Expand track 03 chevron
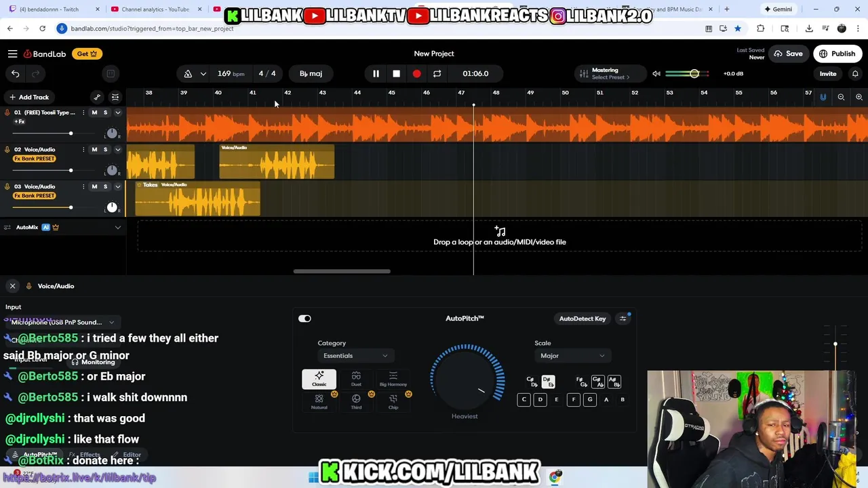This screenshot has width=868, height=488. (117, 186)
